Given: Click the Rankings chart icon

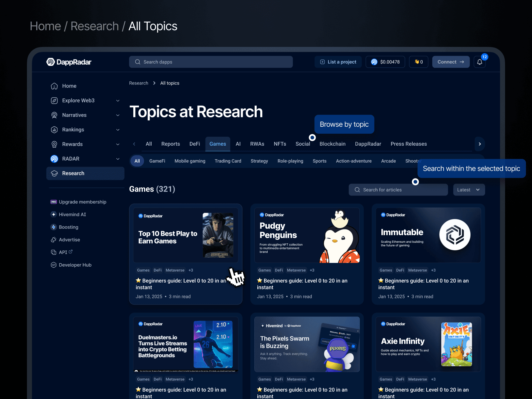Looking at the screenshot, I should click(54, 130).
